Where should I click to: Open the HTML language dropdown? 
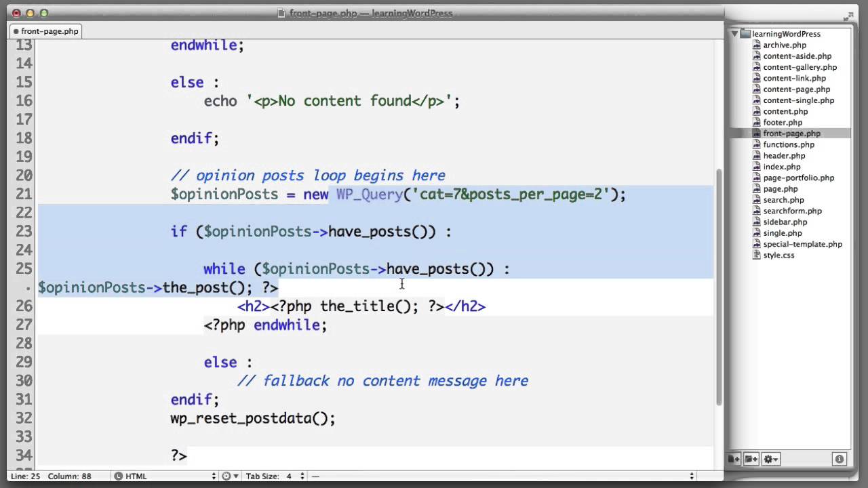(166, 476)
